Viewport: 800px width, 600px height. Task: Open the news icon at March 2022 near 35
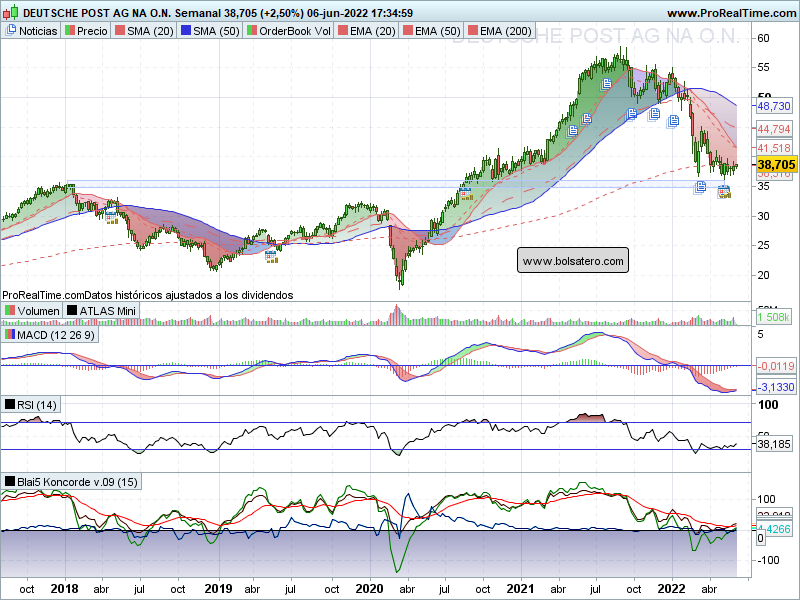coord(700,187)
